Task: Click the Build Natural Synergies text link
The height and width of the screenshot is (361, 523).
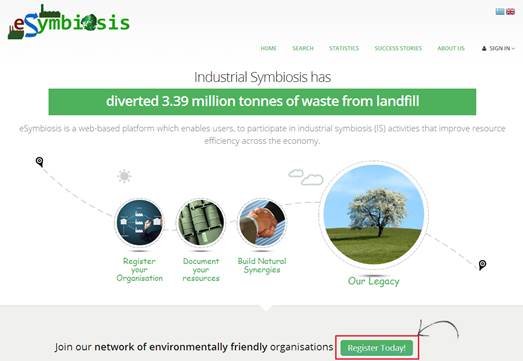Action: pyautogui.click(x=262, y=266)
